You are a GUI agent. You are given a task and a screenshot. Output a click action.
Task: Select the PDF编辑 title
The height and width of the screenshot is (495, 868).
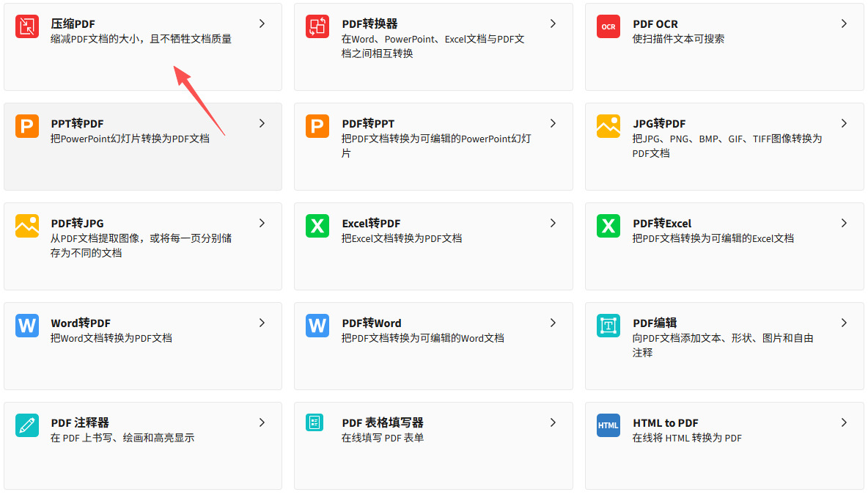[x=655, y=323]
